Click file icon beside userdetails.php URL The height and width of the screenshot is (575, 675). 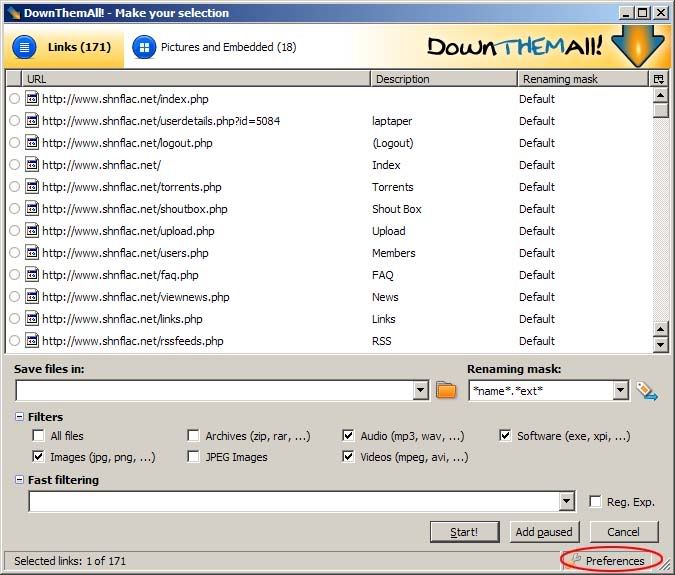click(x=31, y=121)
